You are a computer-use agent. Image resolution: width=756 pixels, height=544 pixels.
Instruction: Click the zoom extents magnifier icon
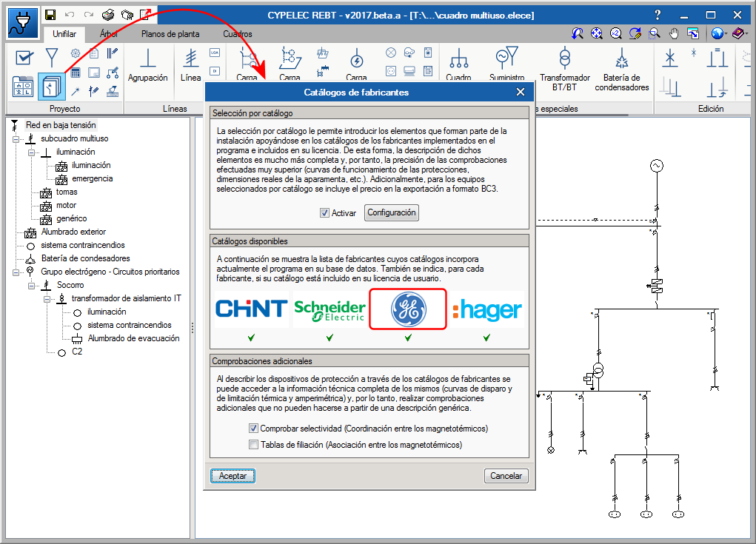596,33
